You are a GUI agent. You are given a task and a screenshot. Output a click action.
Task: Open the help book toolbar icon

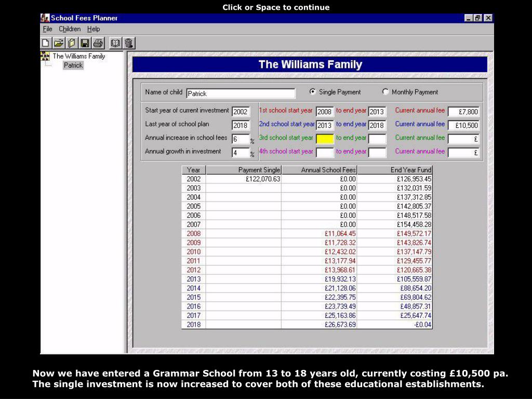(x=115, y=43)
